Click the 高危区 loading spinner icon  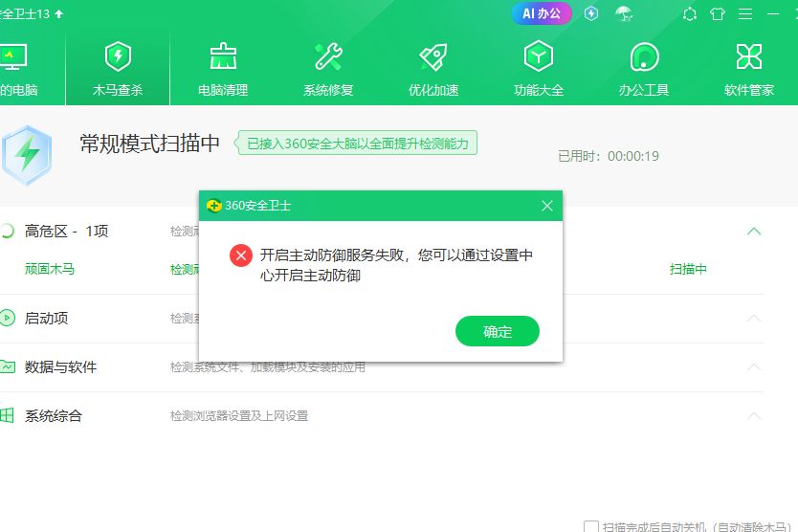tap(7, 232)
